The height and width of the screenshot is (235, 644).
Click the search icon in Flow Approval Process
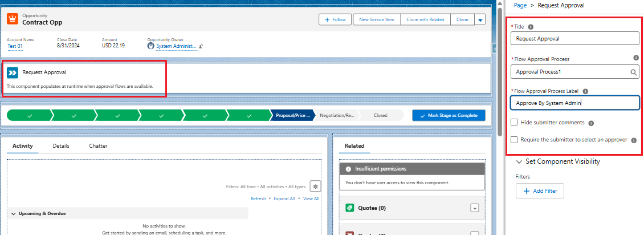633,72
